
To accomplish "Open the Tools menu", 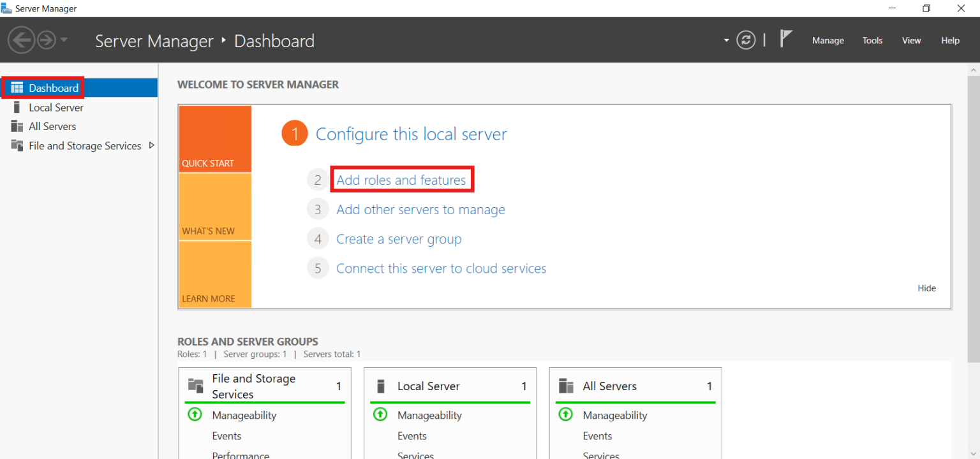I will point(872,40).
